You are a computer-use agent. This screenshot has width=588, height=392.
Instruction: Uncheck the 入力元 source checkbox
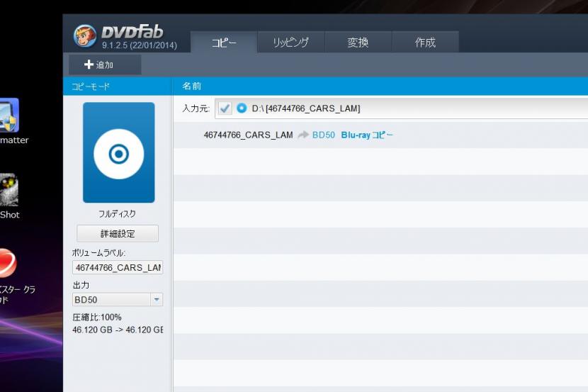click(225, 108)
